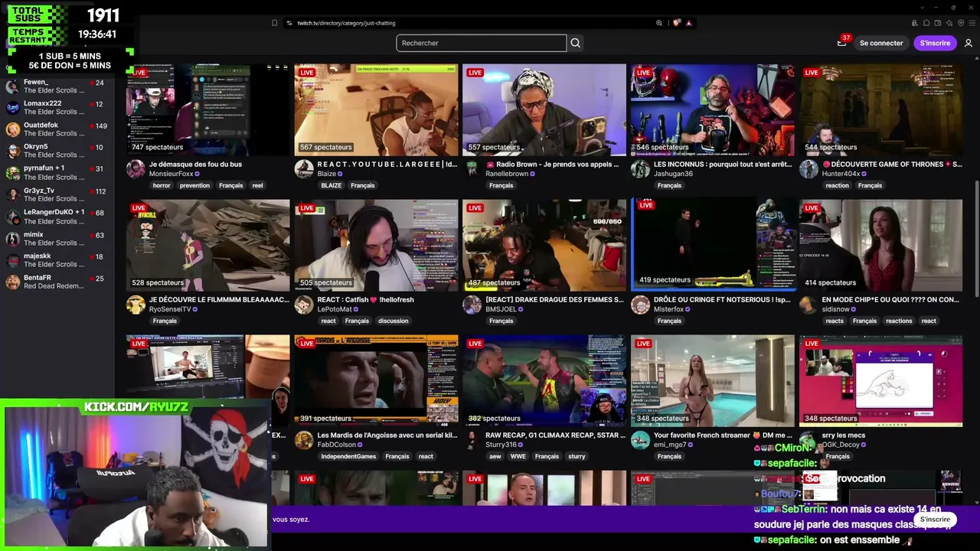980x551 pixels.
Task: Select the BLAIZE tag
Action: [x=332, y=185]
